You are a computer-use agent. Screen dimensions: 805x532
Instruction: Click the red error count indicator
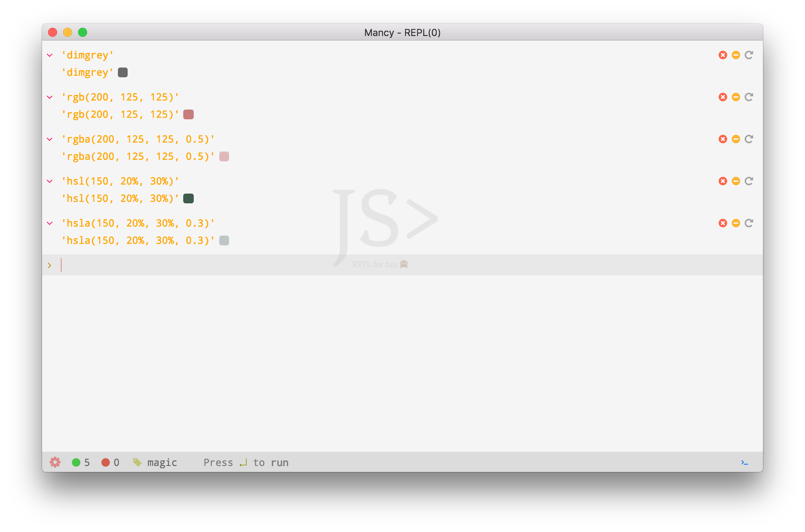106,462
